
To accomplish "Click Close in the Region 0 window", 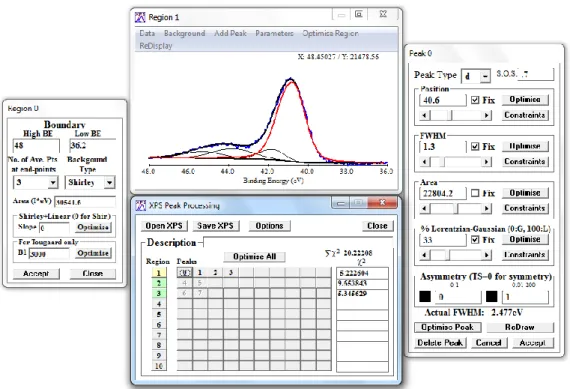I will 92,273.
